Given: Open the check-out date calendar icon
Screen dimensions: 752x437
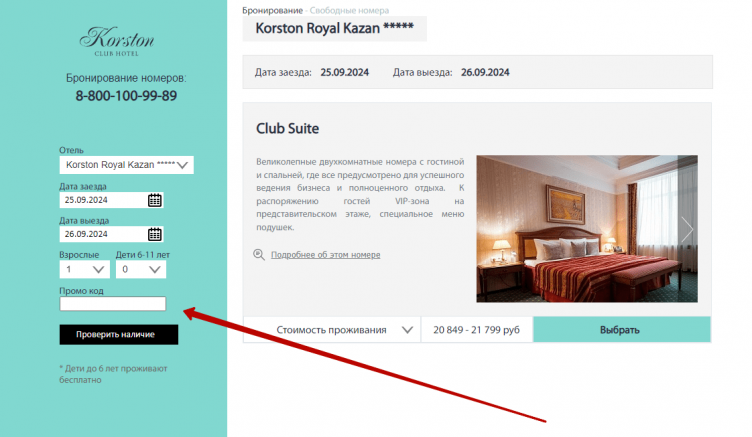Looking at the screenshot, I should click(x=154, y=234).
